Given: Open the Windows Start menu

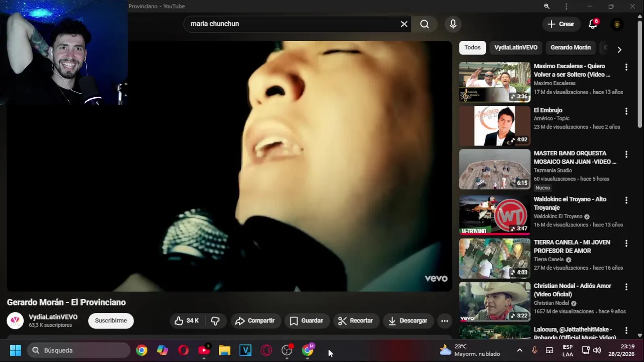Looking at the screenshot, I should [15, 350].
